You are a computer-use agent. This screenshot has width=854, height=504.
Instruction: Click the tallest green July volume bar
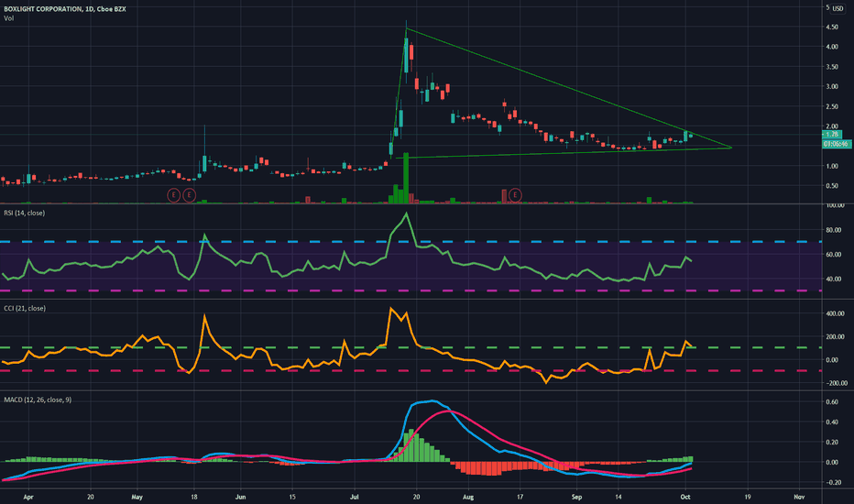[x=406, y=178]
